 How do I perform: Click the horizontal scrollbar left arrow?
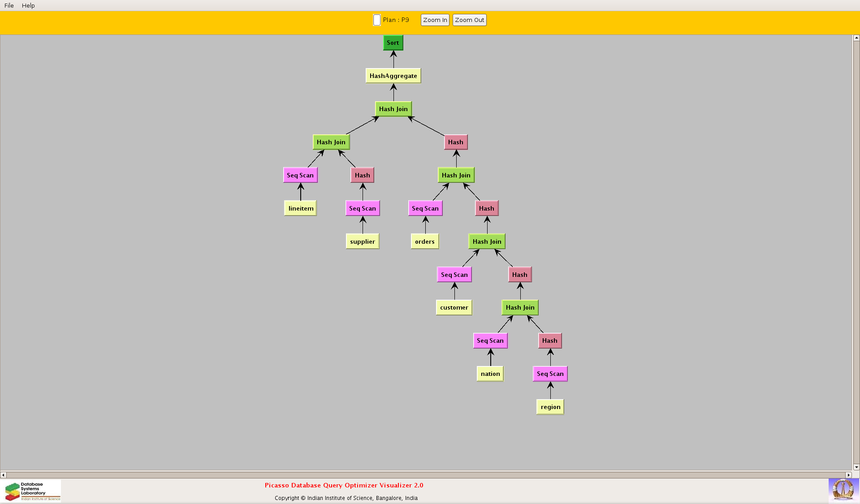pos(3,475)
